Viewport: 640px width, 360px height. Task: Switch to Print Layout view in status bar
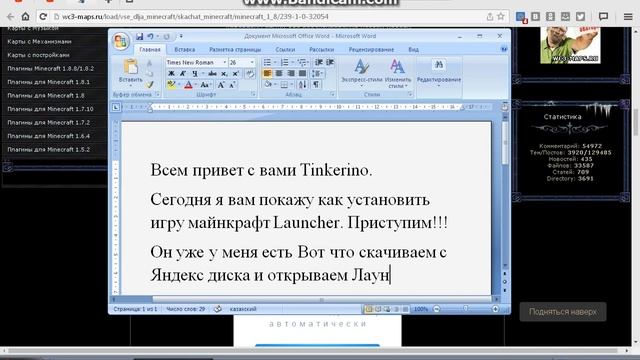(x=369, y=309)
